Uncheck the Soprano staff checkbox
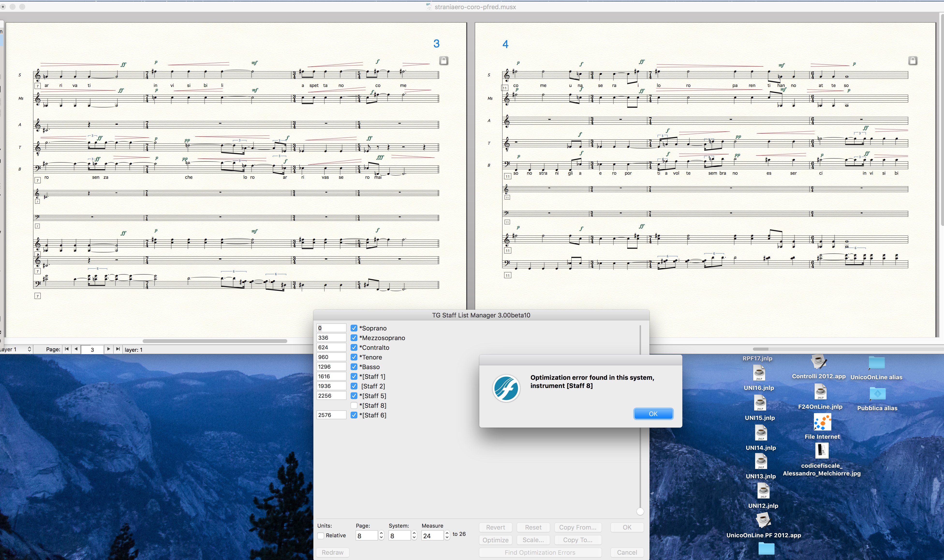The width and height of the screenshot is (944, 560). 354,328
